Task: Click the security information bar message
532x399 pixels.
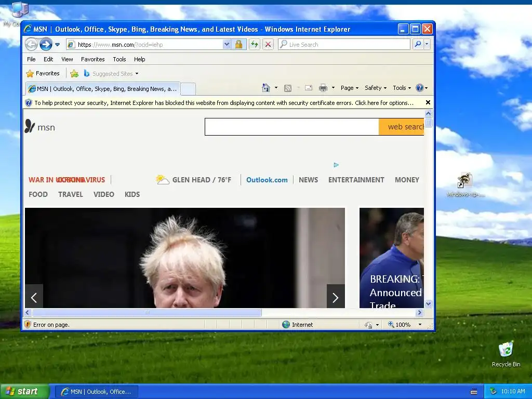Action: tap(224, 103)
